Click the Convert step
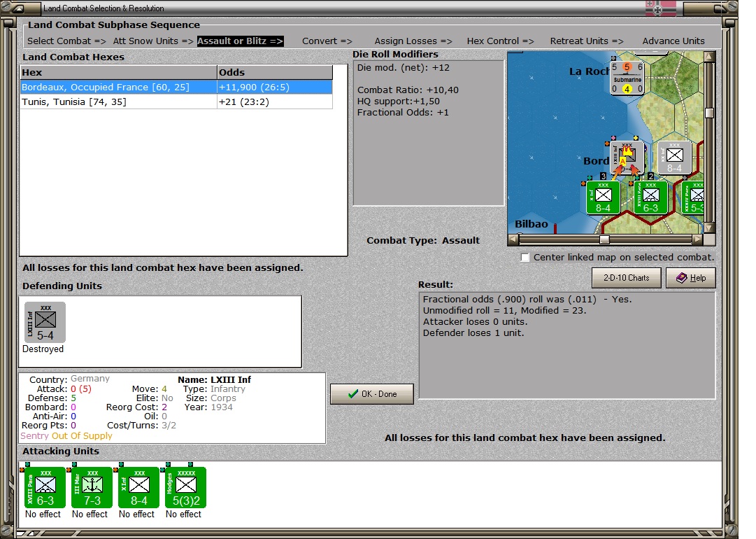Screen dimensions: 756x539 pyautogui.click(x=327, y=41)
